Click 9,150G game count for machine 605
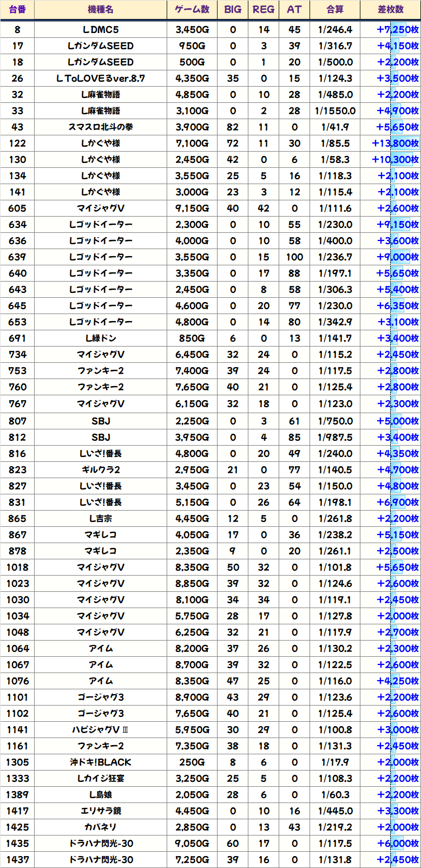 tap(192, 208)
